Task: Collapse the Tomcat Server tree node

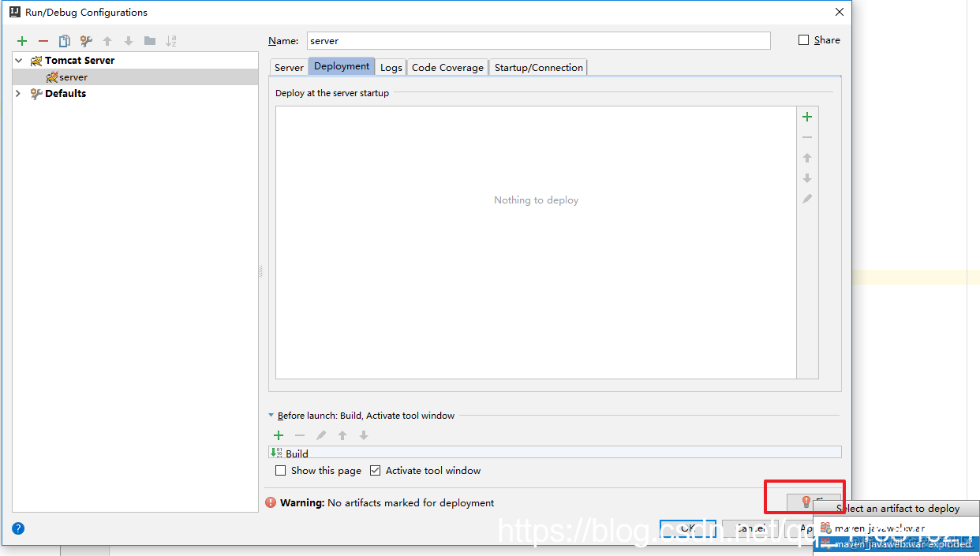Action: tap(19, 61)
